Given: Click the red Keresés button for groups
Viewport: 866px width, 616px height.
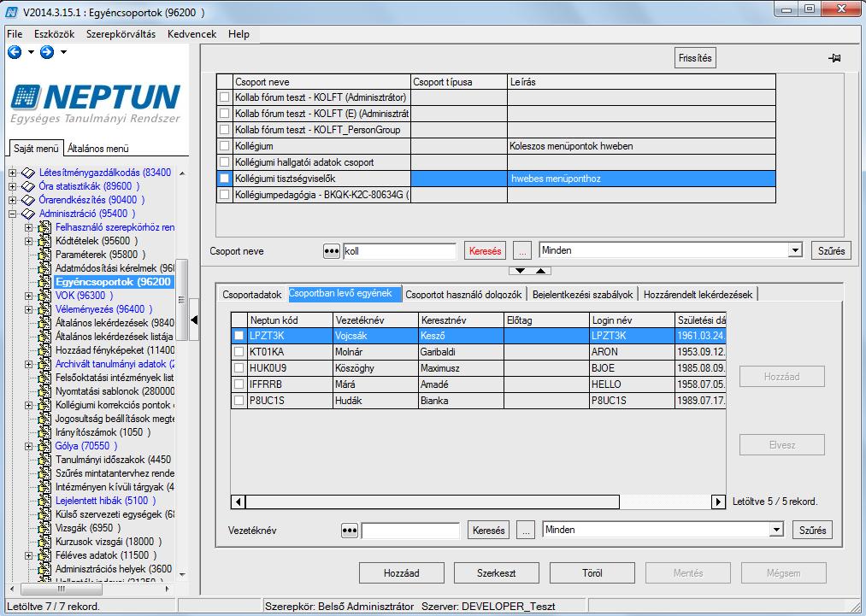Looking at the screenshot, I should pyautogui.click(x=485, y=251).
